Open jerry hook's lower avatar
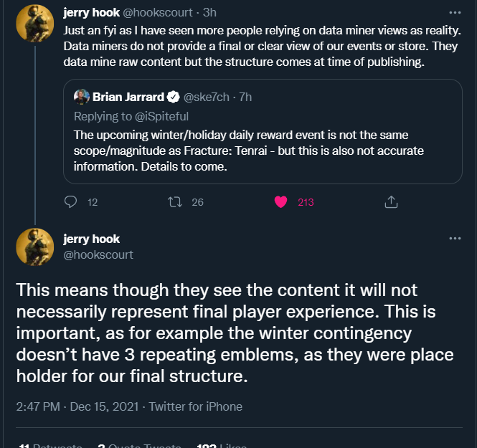477x448 pixels. [34, 247]
